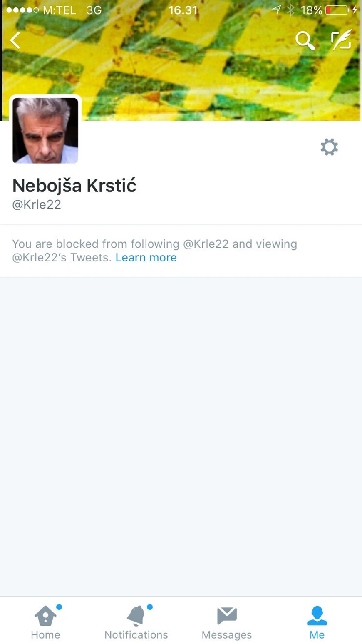Tap the back arrow icon
The width and height of the screenshot is (362, 644).
[x=15, y=40]
